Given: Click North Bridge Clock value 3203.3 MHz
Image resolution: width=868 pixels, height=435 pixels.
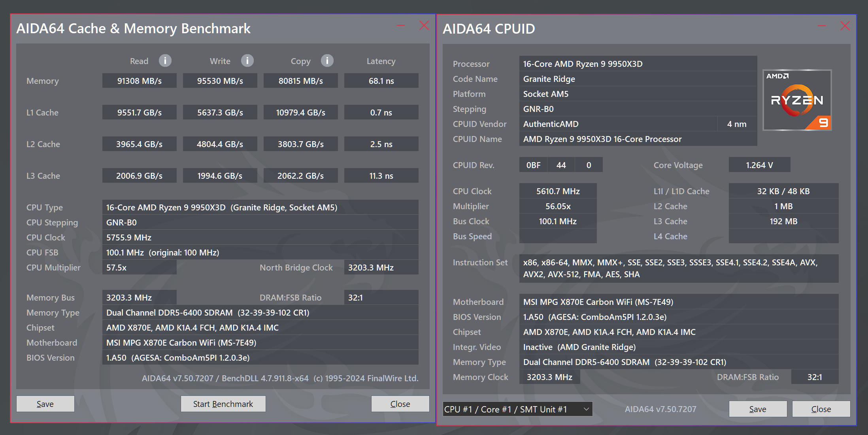Looking at the screenshot, I should (381, 267).
